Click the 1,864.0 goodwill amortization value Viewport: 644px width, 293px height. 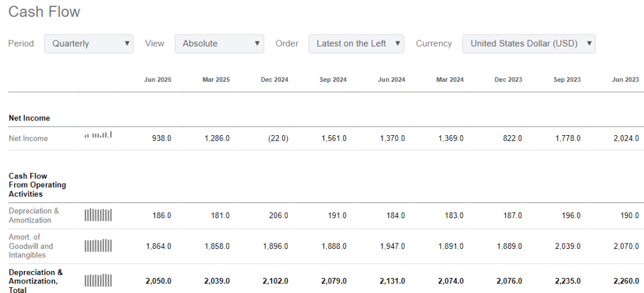(x=158, y=246)
